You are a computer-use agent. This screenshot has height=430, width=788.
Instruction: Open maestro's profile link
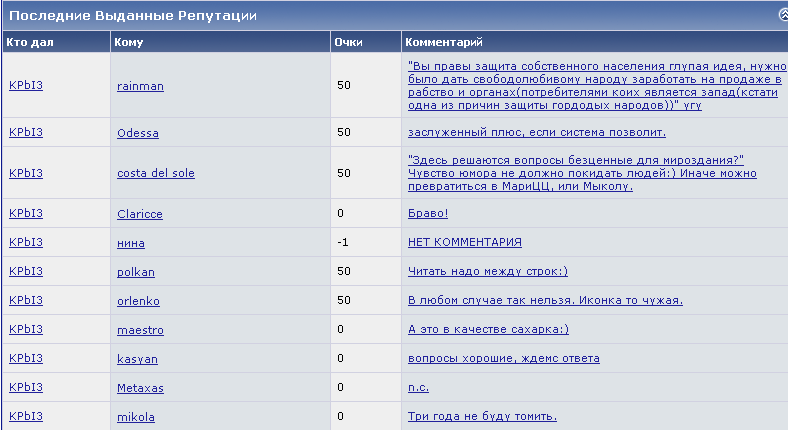[140, 329]
